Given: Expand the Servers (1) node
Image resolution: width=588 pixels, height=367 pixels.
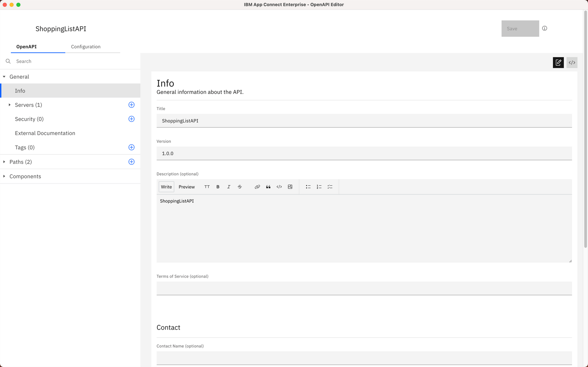Looking at the screenshot, I should point(10,105).
